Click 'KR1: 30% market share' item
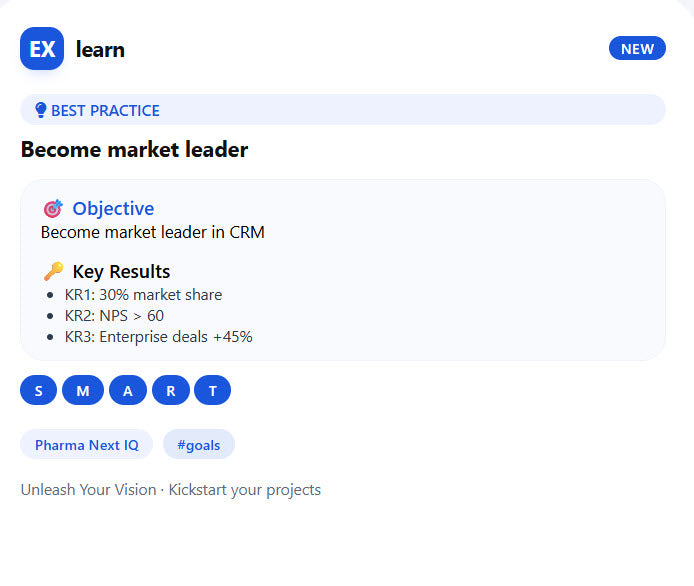 coord(143,295)
